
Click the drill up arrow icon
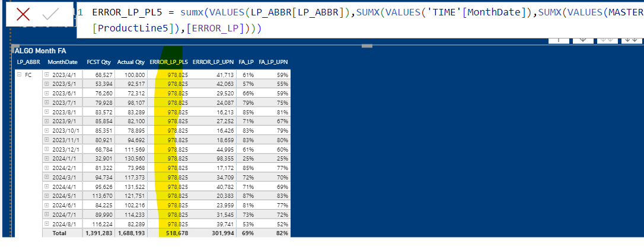click(559, 40)
